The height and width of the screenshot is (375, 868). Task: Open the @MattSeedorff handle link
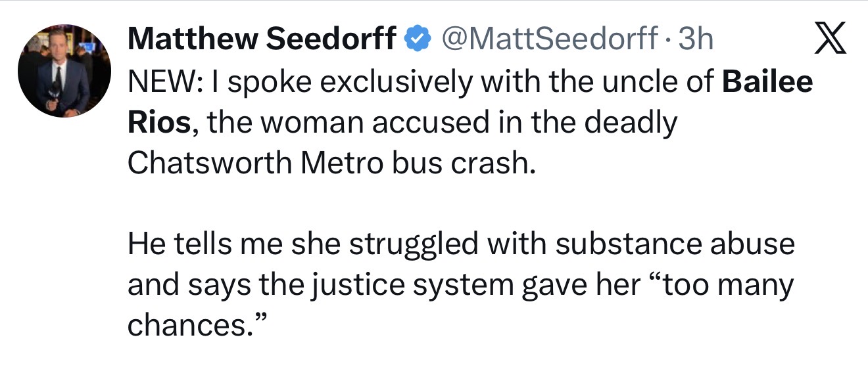pyautogui.click(x=550, y=41)
